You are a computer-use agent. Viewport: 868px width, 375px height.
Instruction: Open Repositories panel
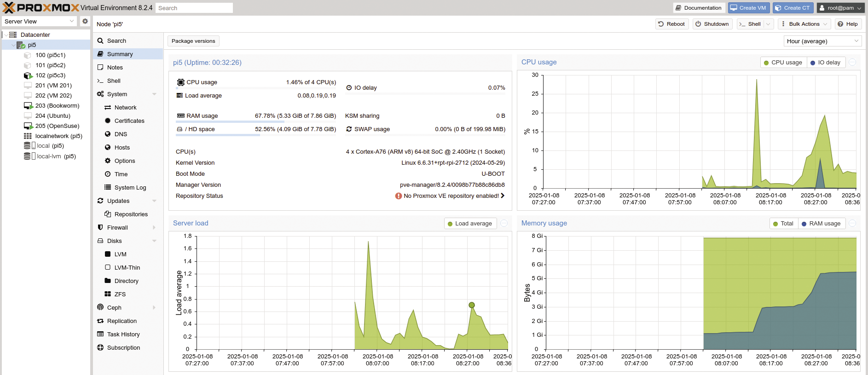(128, 214)
